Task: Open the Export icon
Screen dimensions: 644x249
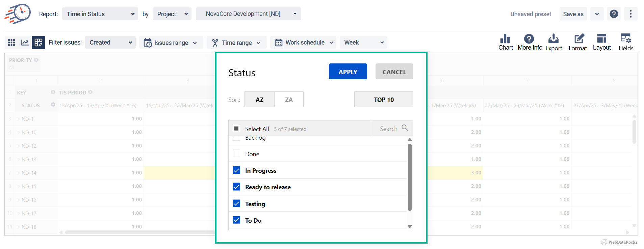Action: 553,39
